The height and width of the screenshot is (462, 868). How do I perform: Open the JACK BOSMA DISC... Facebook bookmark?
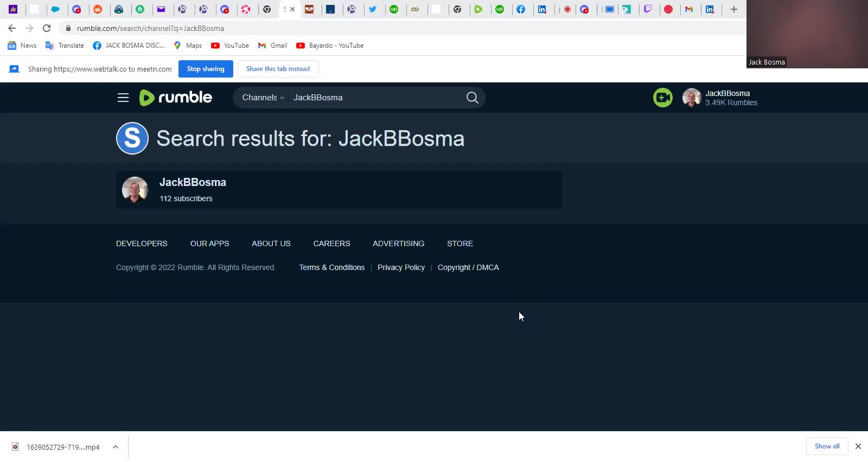[129, 46]
